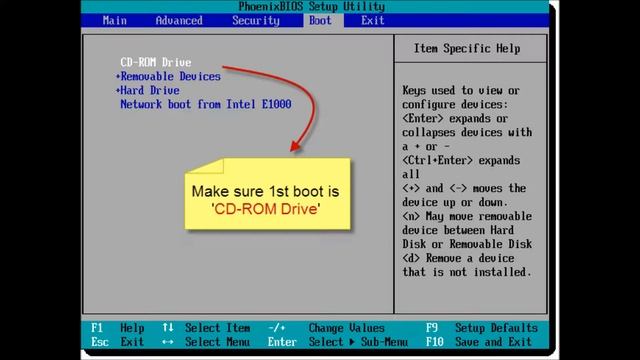Select Hard Drive boot entry
This screenshot has width=640, height=360.
tap(150, 90)
